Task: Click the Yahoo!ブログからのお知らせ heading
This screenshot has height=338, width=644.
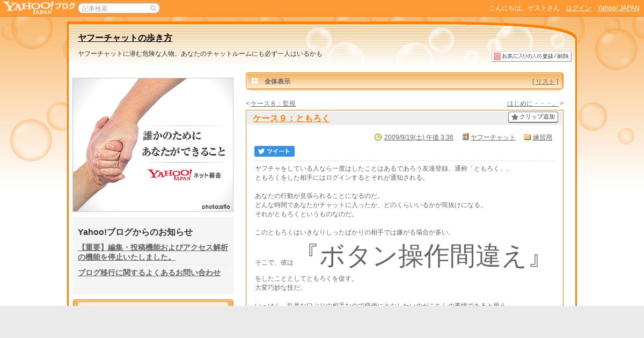Action: 135,232
